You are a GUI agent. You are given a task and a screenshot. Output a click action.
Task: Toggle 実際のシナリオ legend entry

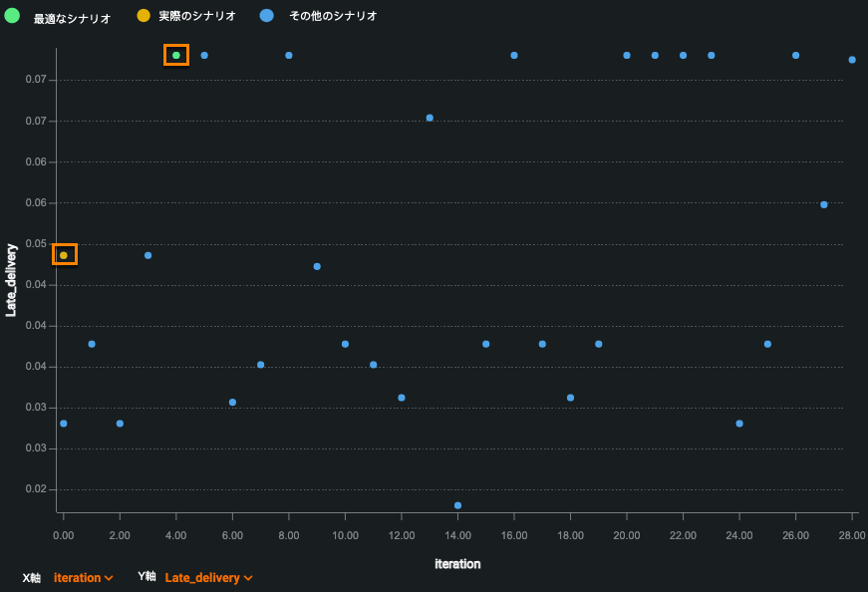point(196,16)
